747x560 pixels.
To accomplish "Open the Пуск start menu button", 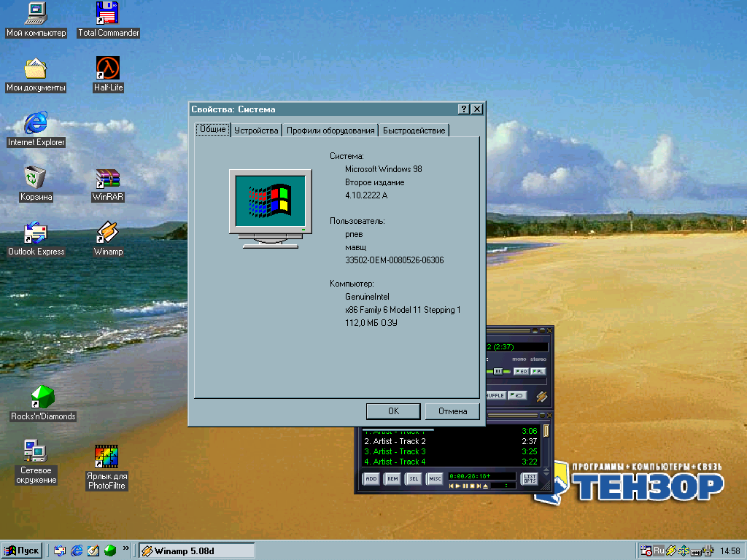I will click(x=22, y=551).
